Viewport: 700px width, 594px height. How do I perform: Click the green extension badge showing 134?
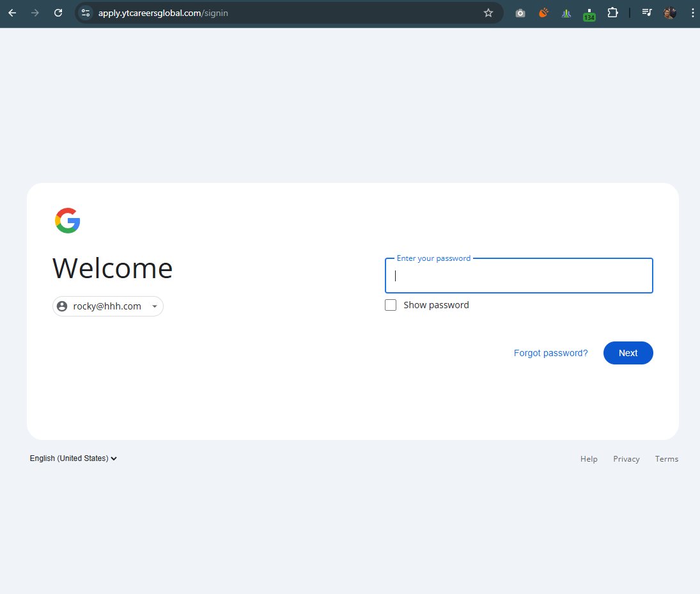coord(589,15)
